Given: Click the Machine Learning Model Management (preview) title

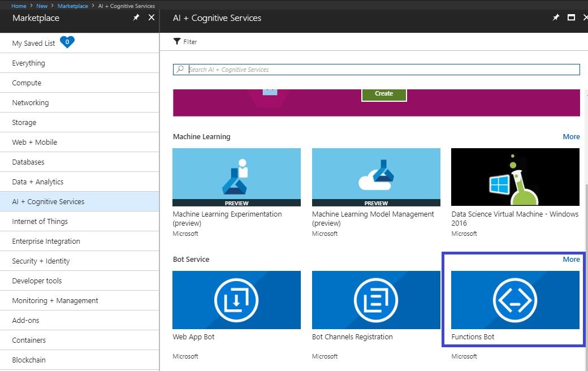Looking at the screenshot, I should pos(373,218).
